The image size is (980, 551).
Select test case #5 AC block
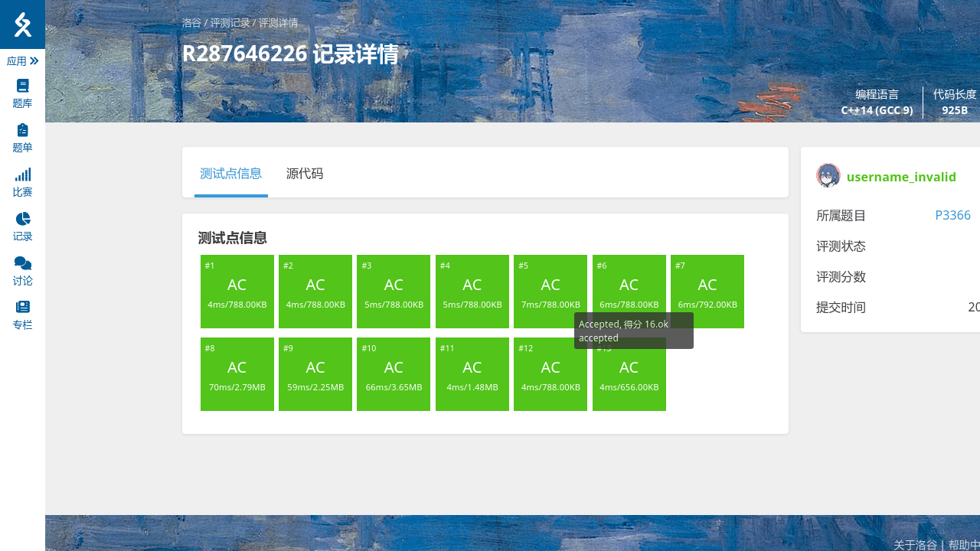click(x=550, y=292)
